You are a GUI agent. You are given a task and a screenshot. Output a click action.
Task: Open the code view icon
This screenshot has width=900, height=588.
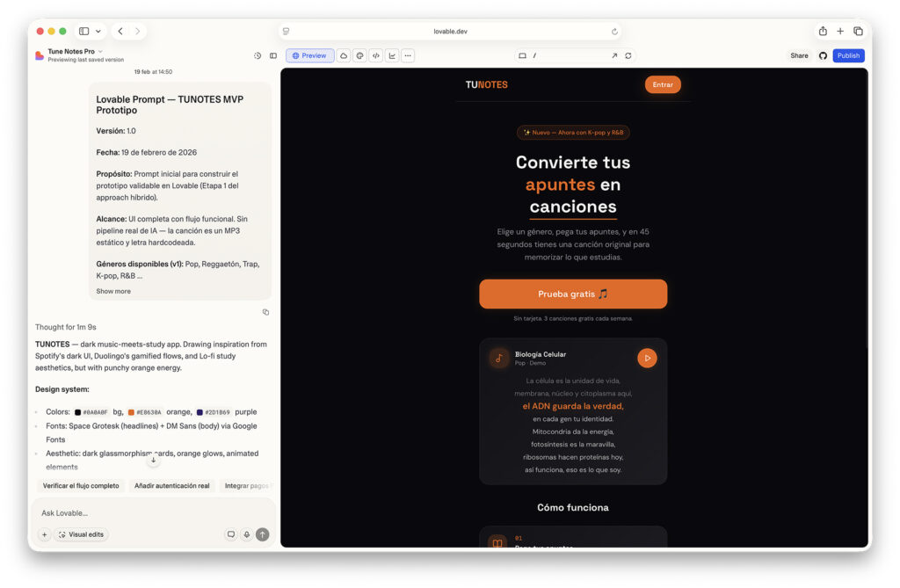click(375, 55)
